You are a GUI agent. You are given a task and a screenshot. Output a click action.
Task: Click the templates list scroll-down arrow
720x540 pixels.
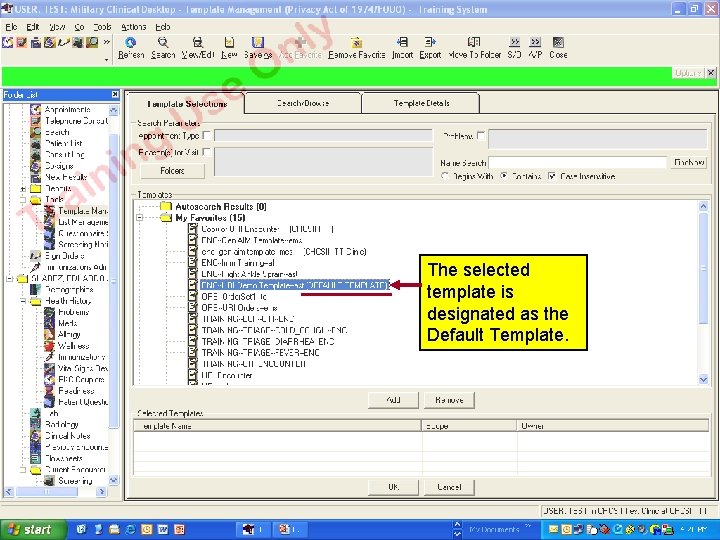click(x=703, y=379)
